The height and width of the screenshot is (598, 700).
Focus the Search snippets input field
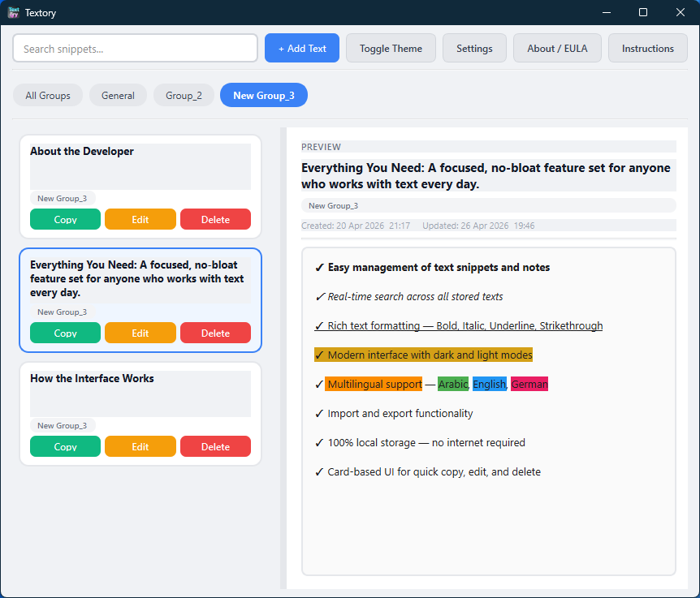pyautogui.click(x=136, y=48)
